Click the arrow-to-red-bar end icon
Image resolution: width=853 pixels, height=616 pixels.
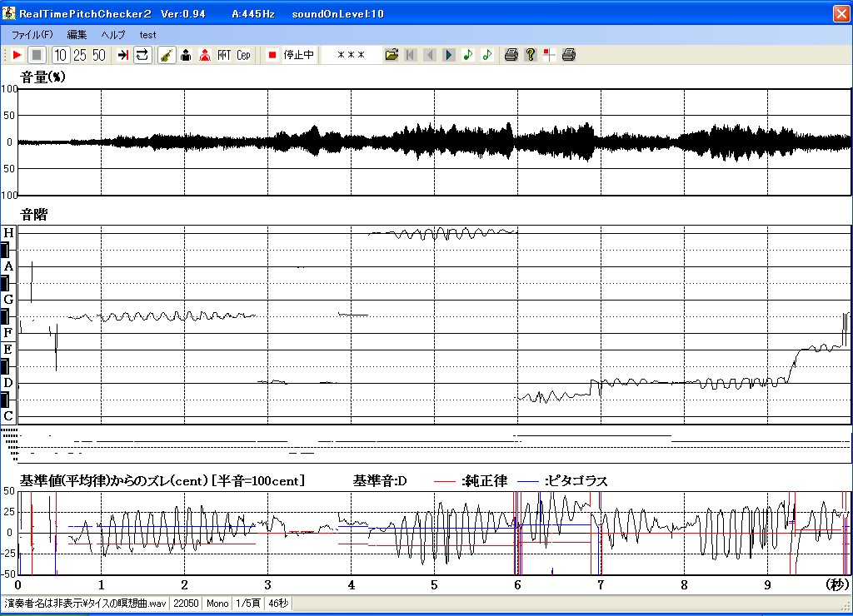[x=123, y=55]
